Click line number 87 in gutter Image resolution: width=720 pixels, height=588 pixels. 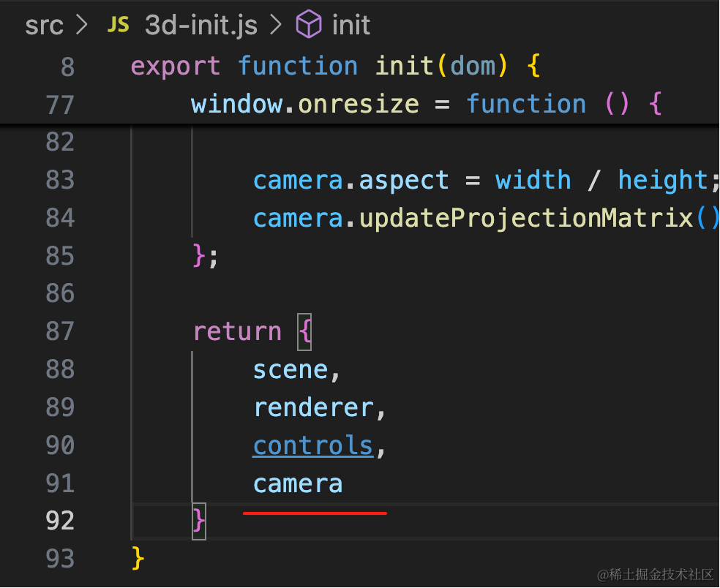click(x=60, y=331)
